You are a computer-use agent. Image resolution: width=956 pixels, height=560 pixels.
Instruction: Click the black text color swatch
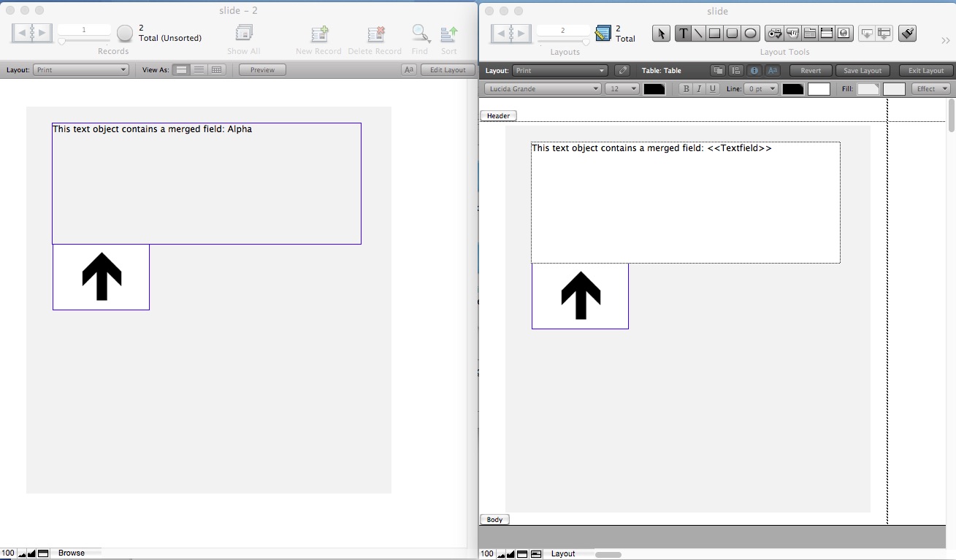[654, 89]
